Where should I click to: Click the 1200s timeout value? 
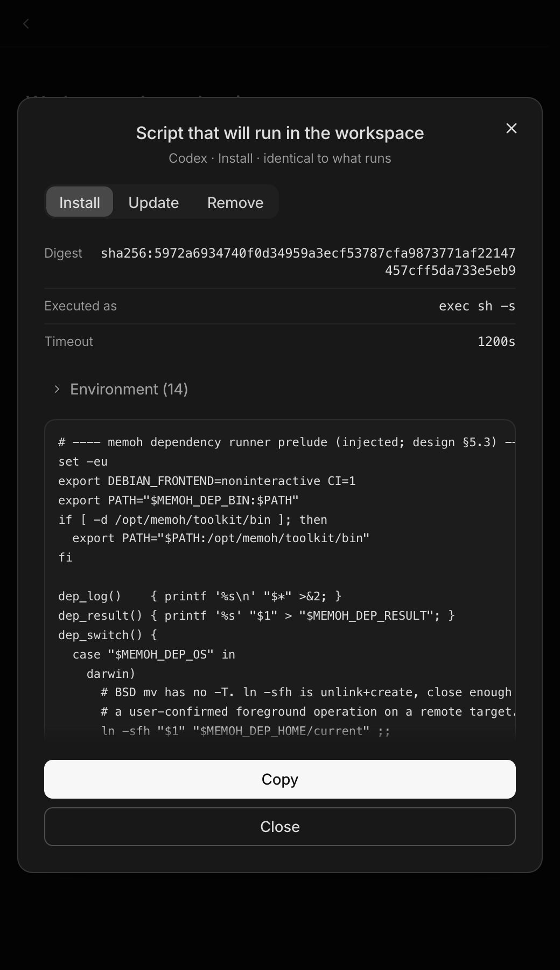click(x=496, y=342)
